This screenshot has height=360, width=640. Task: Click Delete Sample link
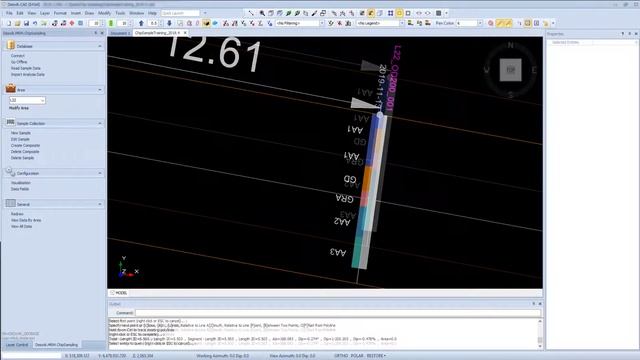tap(22, 158)
